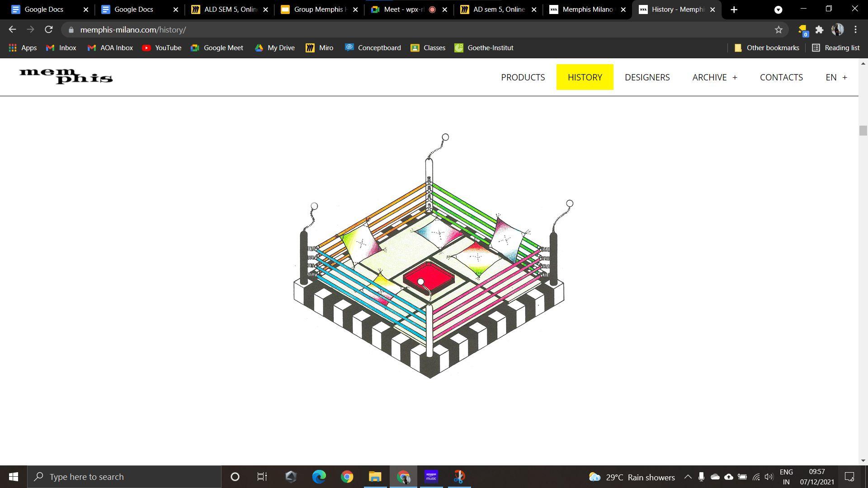The image size is (868, 488).
Task: Click the Memphis logo
Action: point(66,76)
